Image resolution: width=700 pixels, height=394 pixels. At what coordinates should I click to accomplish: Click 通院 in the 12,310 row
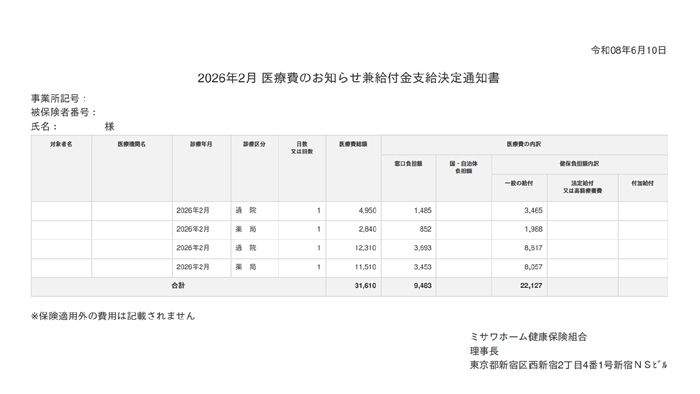(x=246, y=248)
